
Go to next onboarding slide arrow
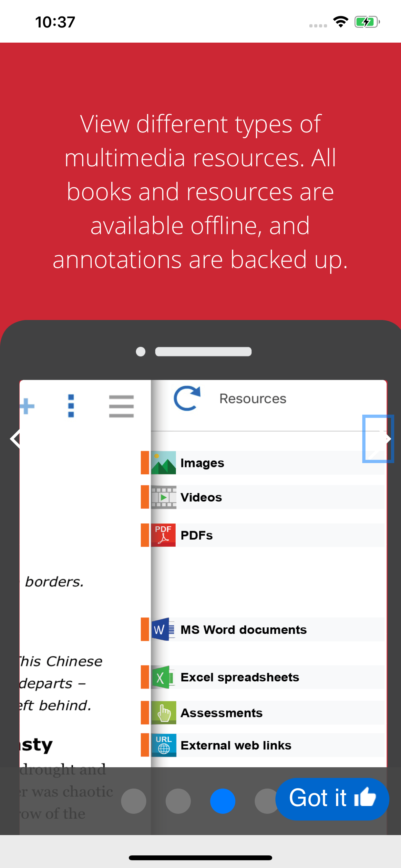pyautogui.click(x=378, y=439)
